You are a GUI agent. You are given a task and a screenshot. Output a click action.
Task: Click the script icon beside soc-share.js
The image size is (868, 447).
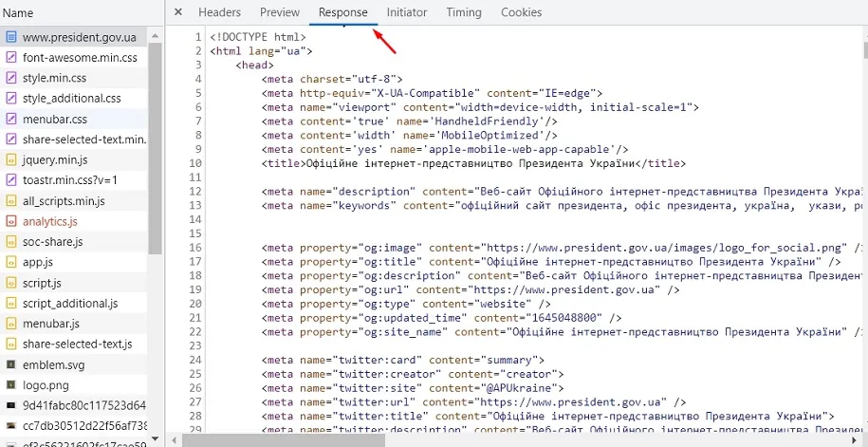pos(10,242)
